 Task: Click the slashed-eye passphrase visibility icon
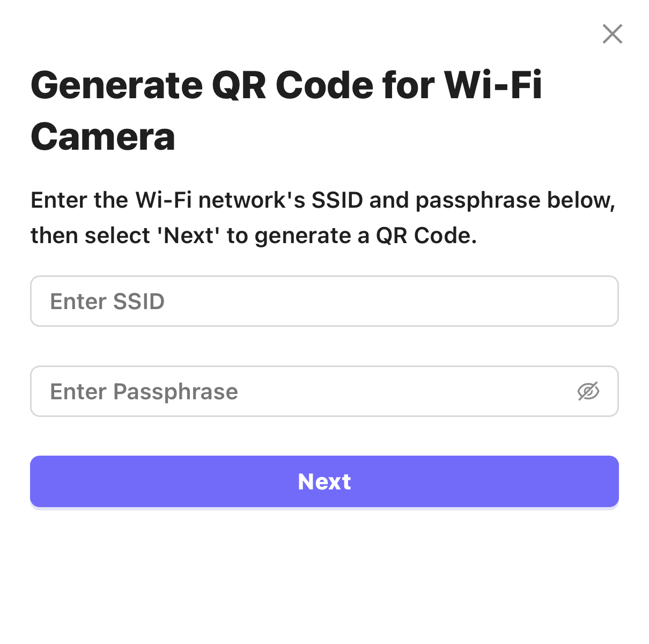click(x=588, y=391)
